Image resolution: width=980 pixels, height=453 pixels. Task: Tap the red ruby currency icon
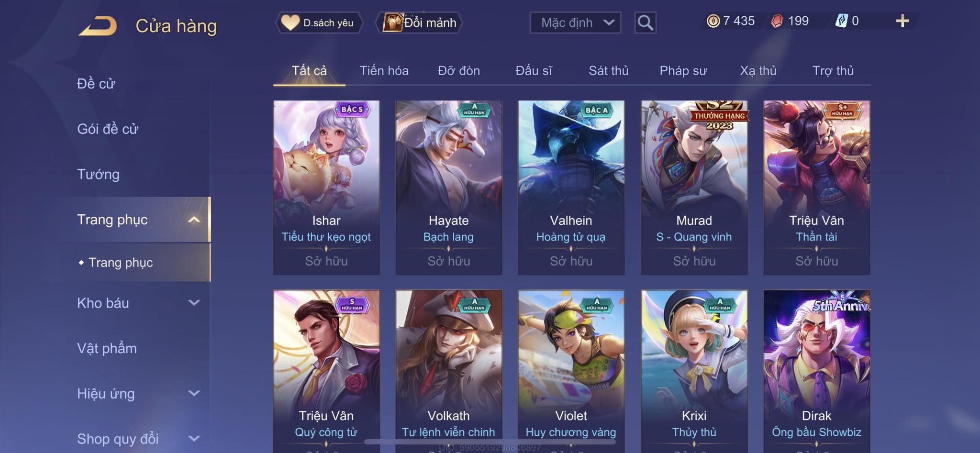tap(777, 21)
